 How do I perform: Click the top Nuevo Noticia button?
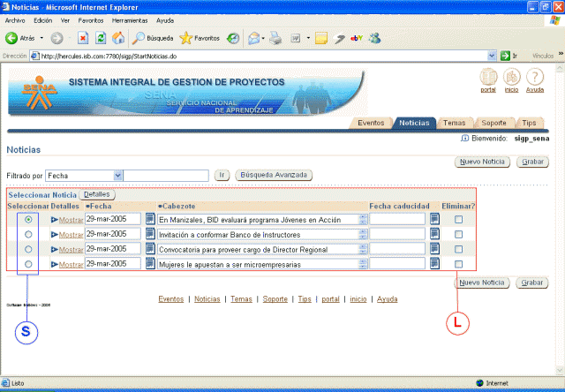[x=482, y=162]
